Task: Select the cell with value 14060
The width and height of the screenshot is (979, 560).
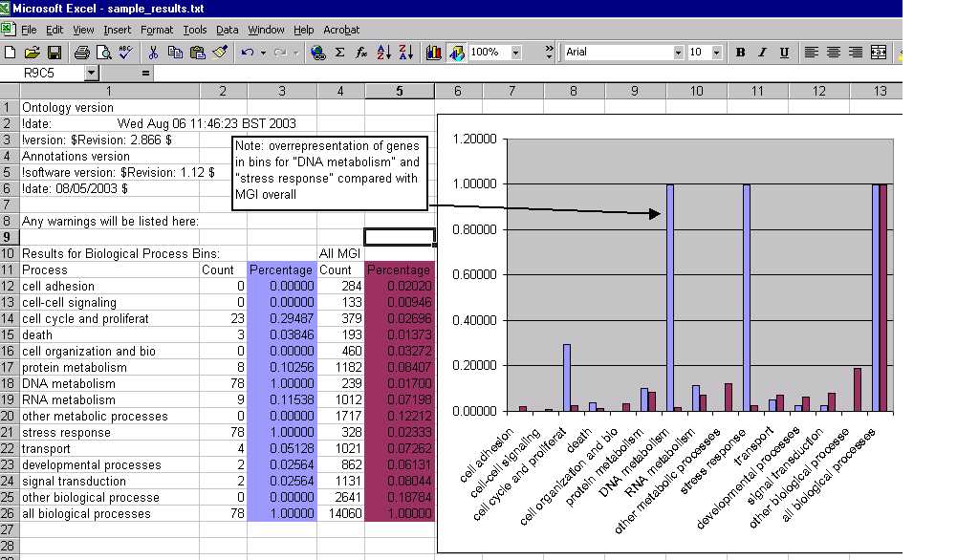Action: 341,513
